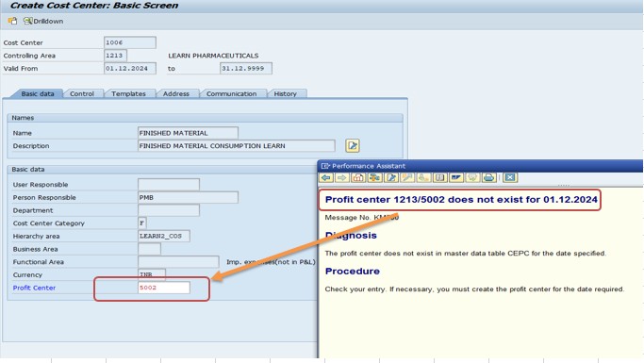Click the Person Responsible field PMB

coord(188,197)
